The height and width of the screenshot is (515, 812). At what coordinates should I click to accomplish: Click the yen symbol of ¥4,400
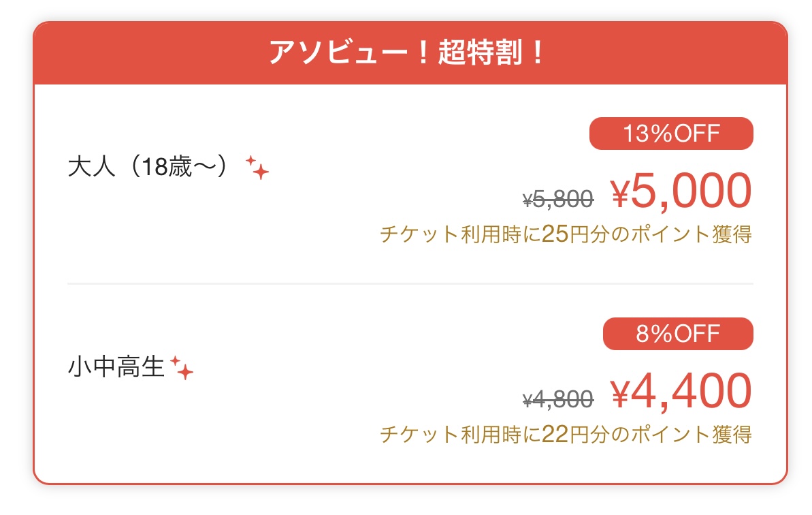[620, 393]
